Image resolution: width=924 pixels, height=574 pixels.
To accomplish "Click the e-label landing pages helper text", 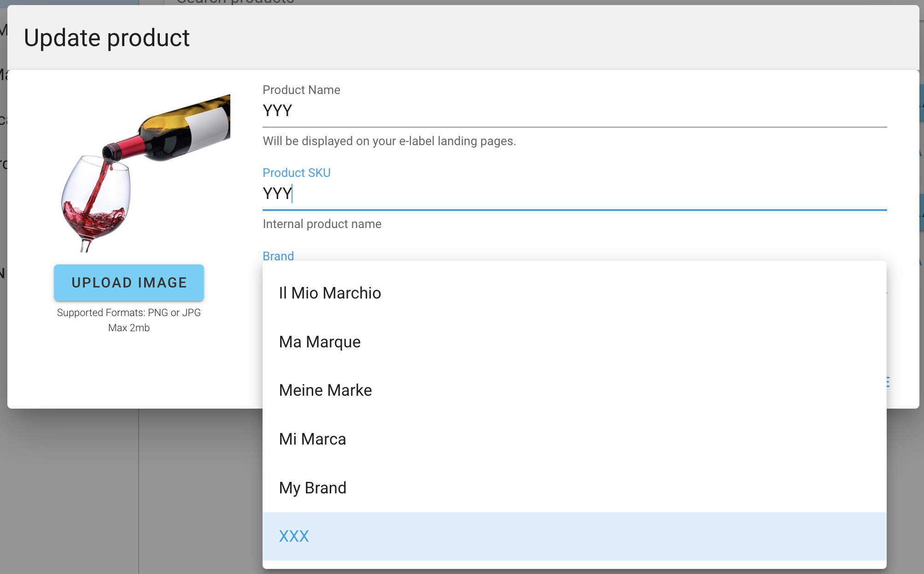I will (x=389, y=141).
